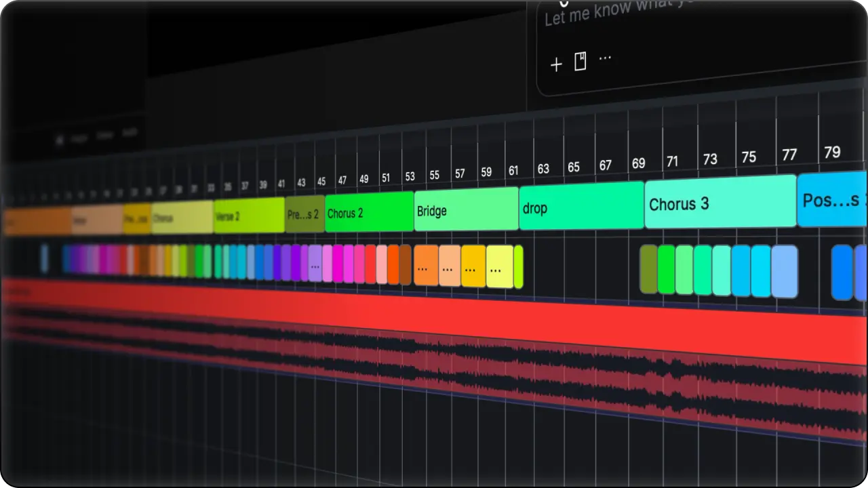Click bar number 79 on the ruler
This screenshot has width=868, height=488.
tap(832, 152)
